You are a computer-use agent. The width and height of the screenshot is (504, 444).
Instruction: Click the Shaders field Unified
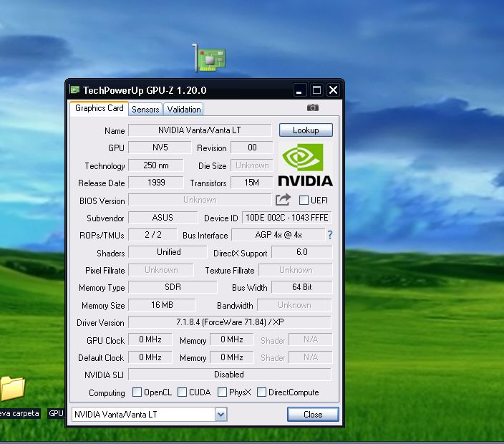[x=168, y=252]
